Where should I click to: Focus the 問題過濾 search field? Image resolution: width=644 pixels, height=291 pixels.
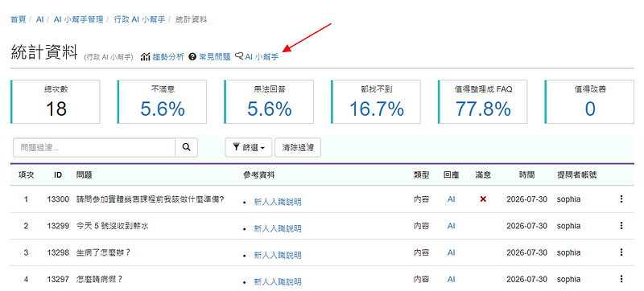coord(94,148)
